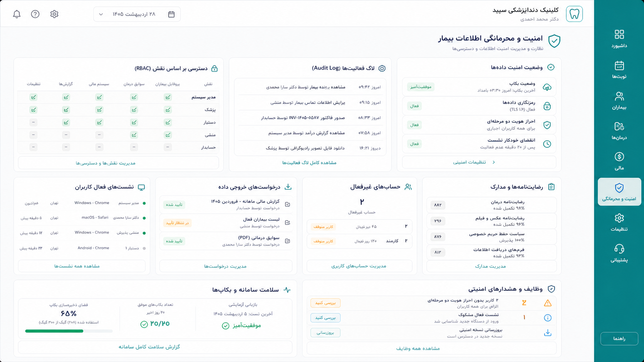Screen dimensions: 644x362
Task: Open the help question-mark icon
Action: 35,14
